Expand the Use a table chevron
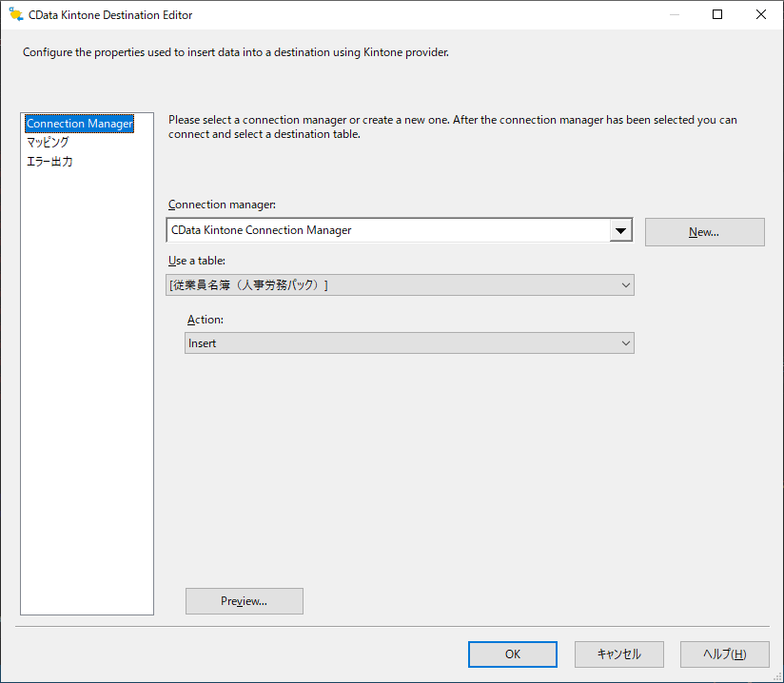The width and height of the screenshot is (784, 683). pos(625,285)
